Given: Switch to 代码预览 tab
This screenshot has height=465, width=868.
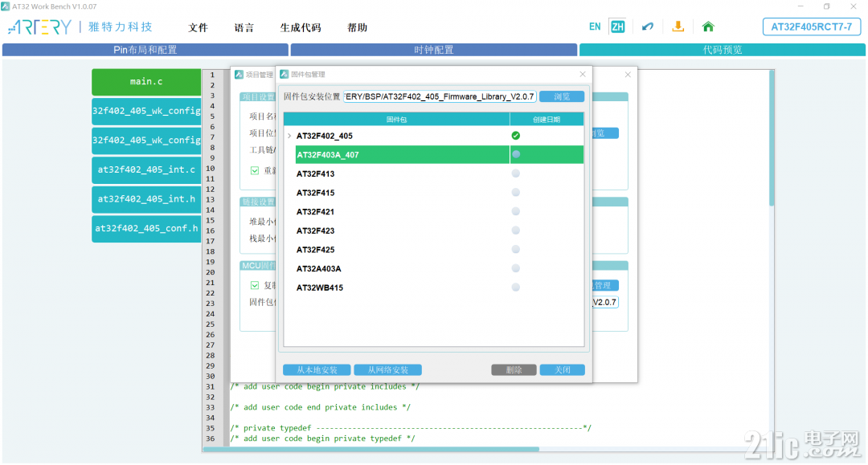Looking at the screenshot, I should [x=723, y=50].
